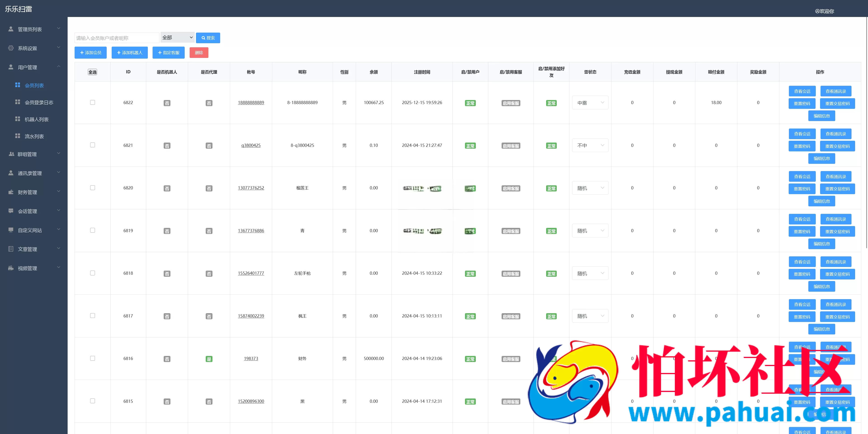Open 会员登录日志 in sidebar
Screen dimensions: 868x434
click(x=39, y=102)
